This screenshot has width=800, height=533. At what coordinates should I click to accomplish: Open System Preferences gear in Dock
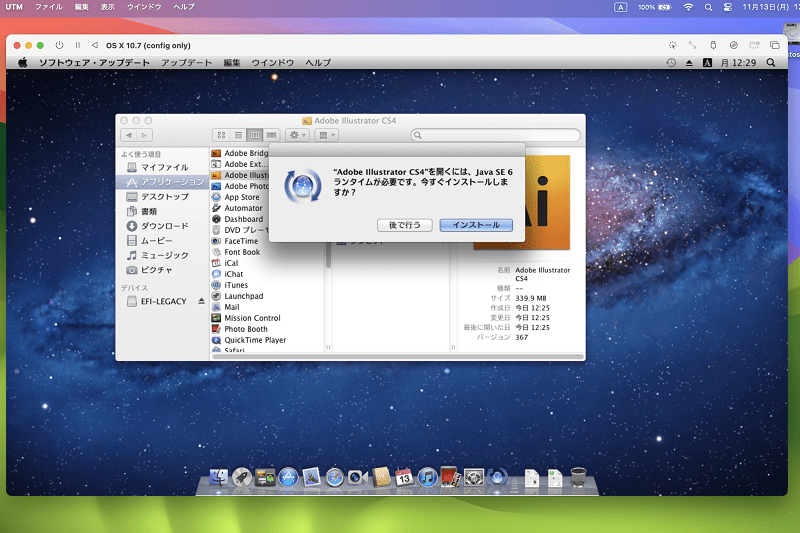(x=474, y=477)
